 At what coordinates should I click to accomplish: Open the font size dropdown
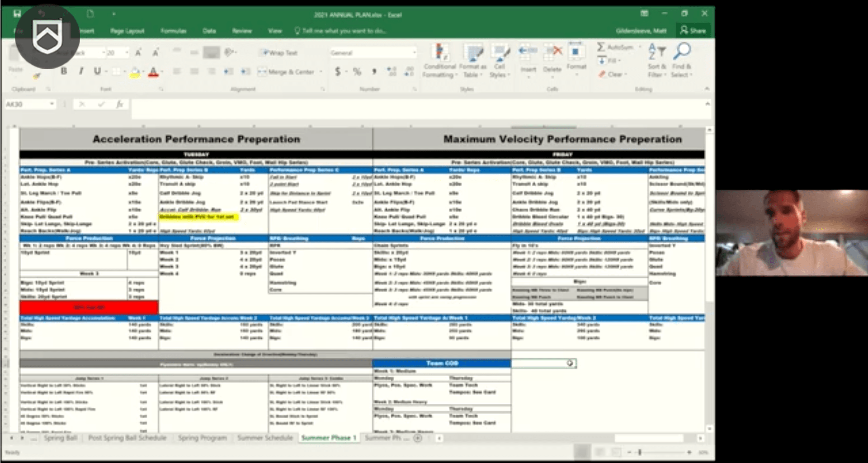pos(126,53)
